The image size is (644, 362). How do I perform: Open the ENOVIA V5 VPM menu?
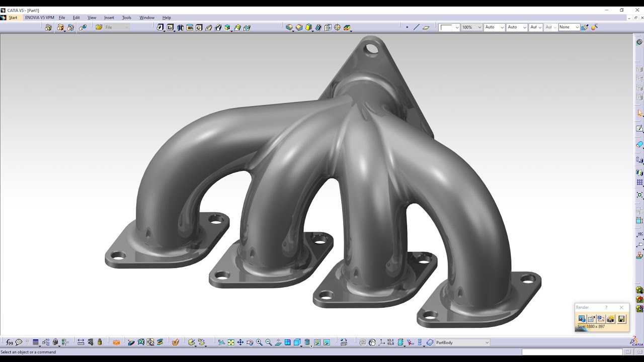39,18
